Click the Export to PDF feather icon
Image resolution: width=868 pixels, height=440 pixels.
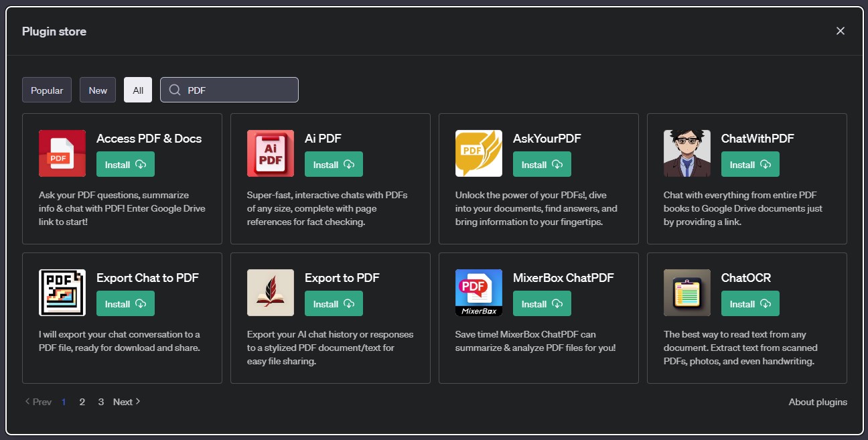pyautogui.click(x=271, y=293)
